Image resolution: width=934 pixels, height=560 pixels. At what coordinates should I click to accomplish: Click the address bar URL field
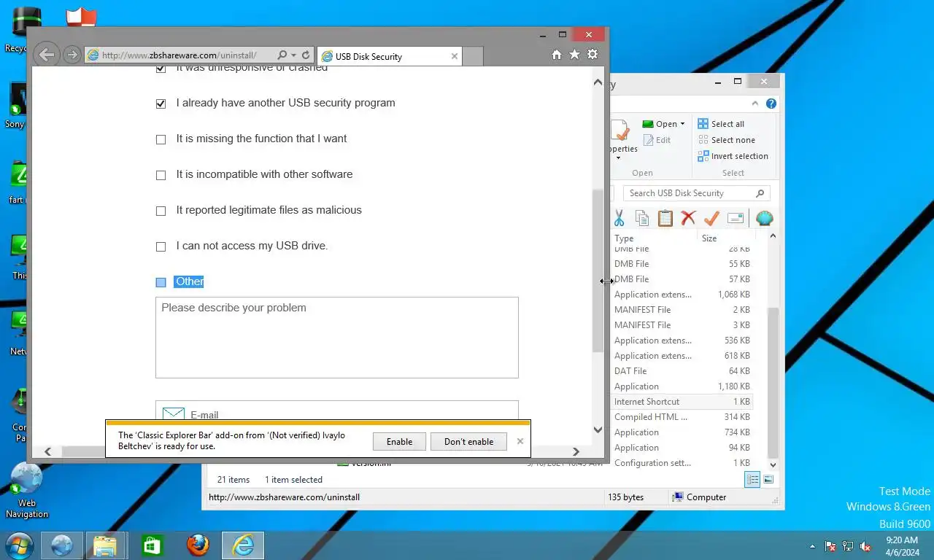pos(179,55)
